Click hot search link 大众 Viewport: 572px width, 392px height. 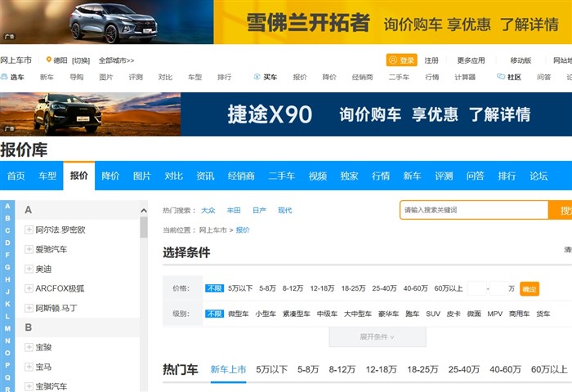[208, 210]
